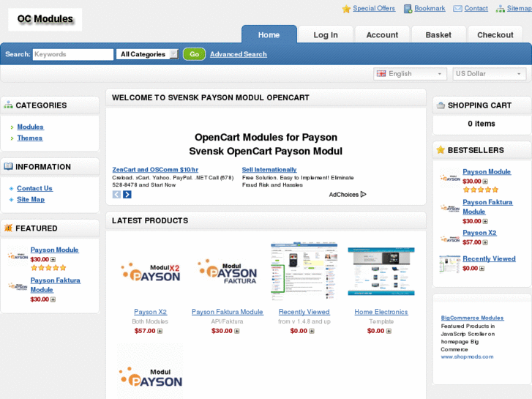
Task: Click the Bookmark icon in header
Action: (x=408, y=9)
